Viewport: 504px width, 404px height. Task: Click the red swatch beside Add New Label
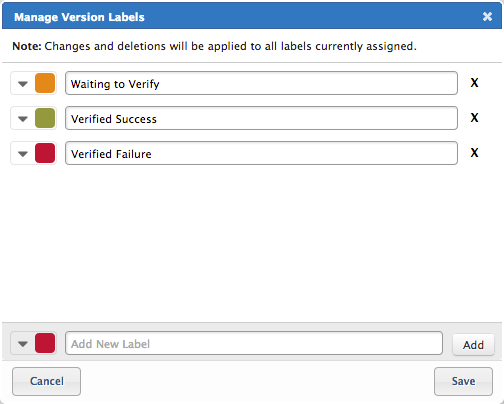click(x=45, y=343)
